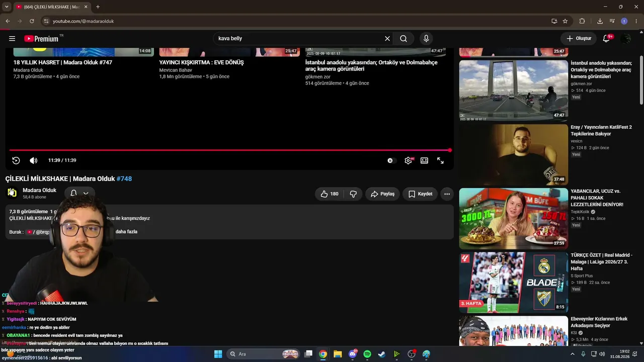Open the YouTube guide hamburger menu
The image size is (644, 362).
(12, 39)
